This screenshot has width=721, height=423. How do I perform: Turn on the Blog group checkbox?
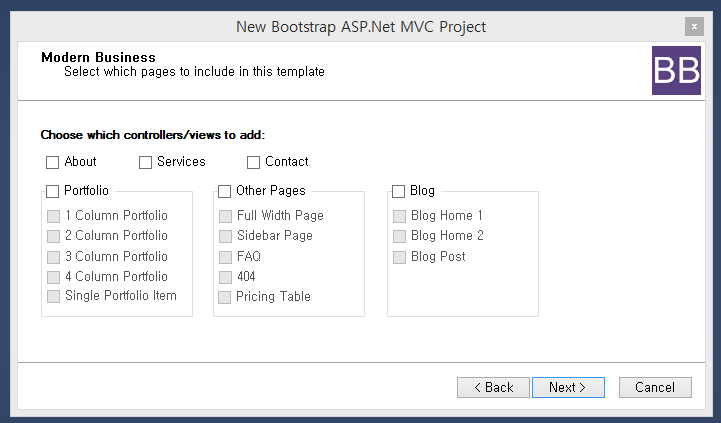tap(399, 192)
